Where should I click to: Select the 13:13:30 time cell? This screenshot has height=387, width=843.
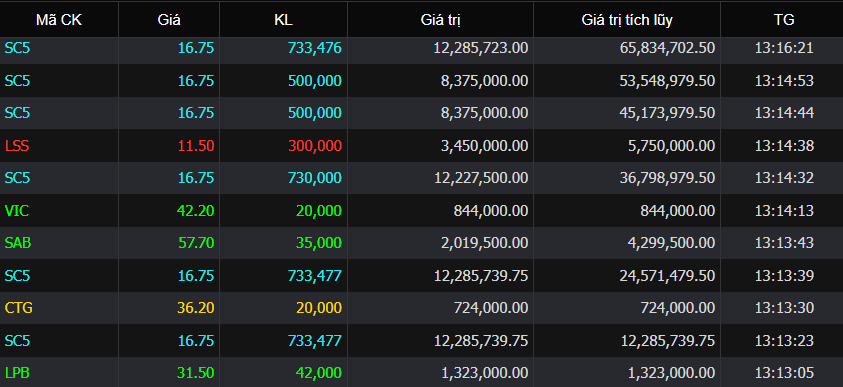point(784,308)
